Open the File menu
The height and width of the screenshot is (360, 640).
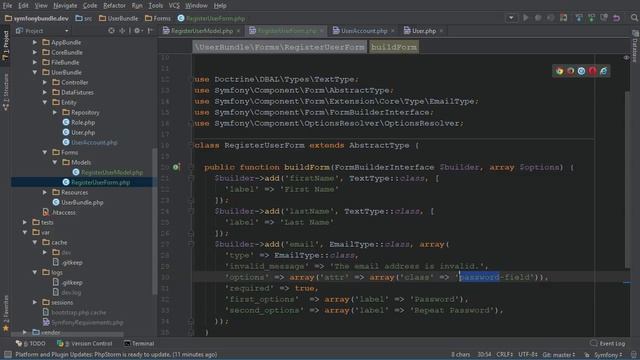pyautogui.click(x=7, y=6)
